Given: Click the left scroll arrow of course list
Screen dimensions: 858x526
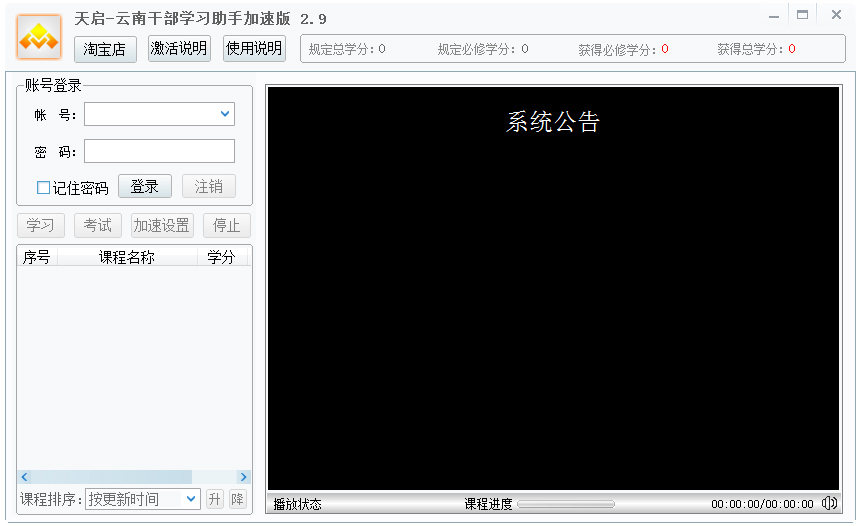Looking at the screenshot, I should click(25, 477).
